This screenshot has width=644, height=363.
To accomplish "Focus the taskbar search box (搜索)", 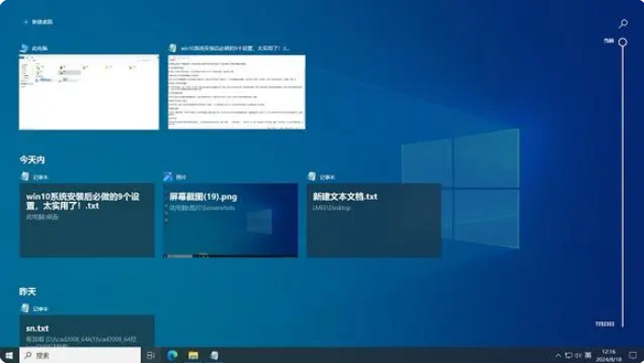I will [80, 356].
